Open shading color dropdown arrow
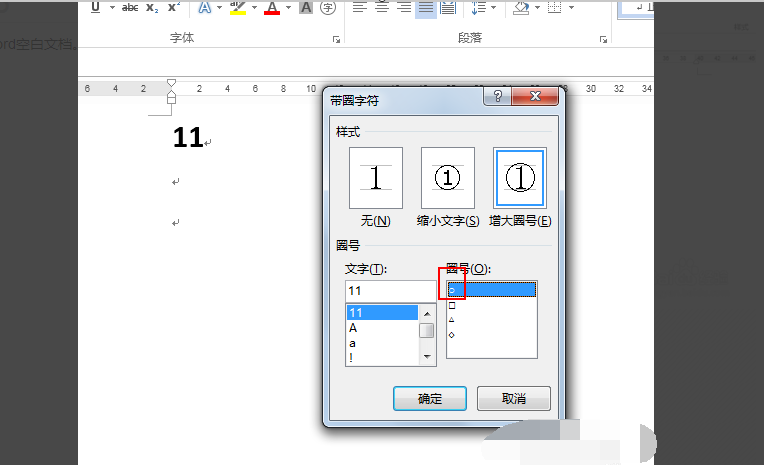The image size is (764, 465). [537, 7]
